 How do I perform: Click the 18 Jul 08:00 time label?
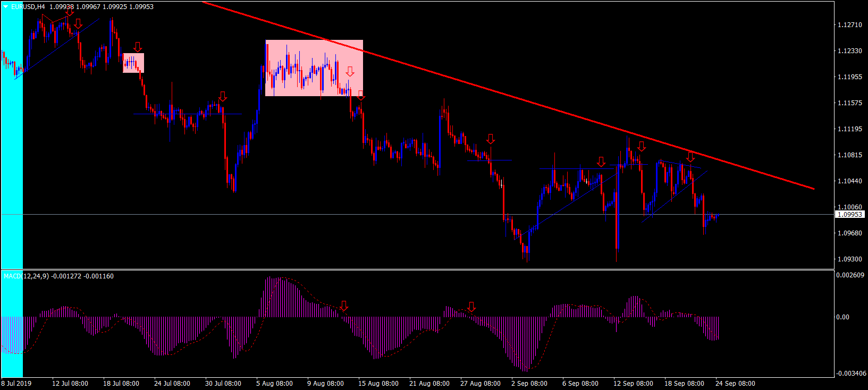click(121, 384)
